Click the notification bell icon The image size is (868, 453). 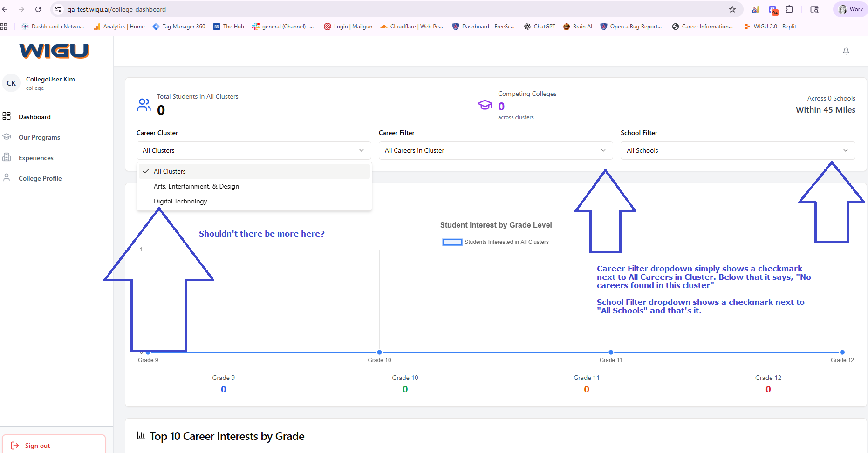coord(846,51)
